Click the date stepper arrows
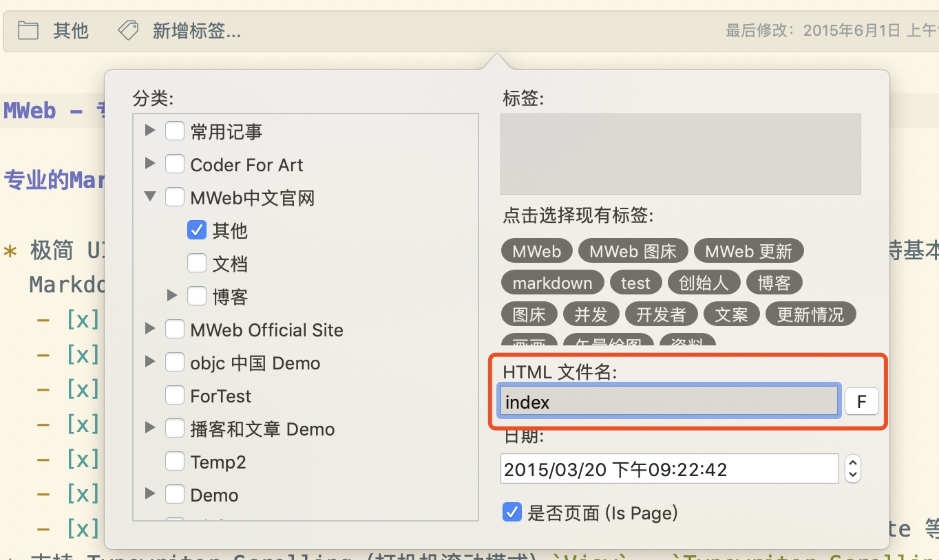939x560 pixels. coord(853,469)
